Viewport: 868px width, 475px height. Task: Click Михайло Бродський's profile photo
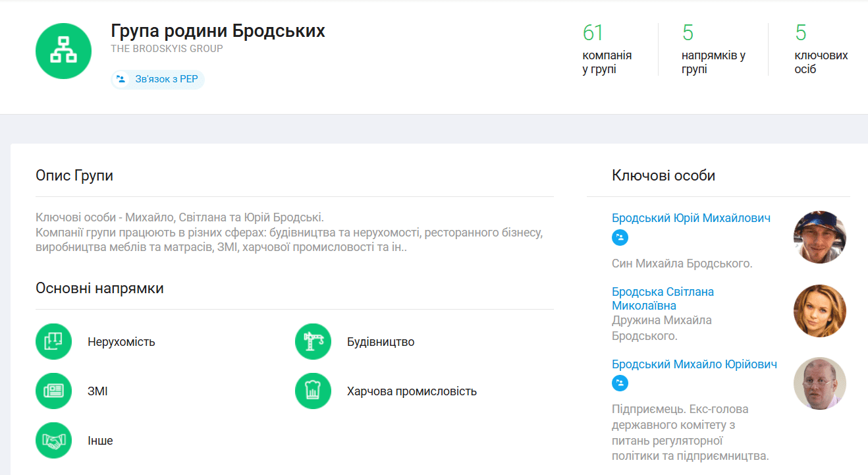(819, 383)
